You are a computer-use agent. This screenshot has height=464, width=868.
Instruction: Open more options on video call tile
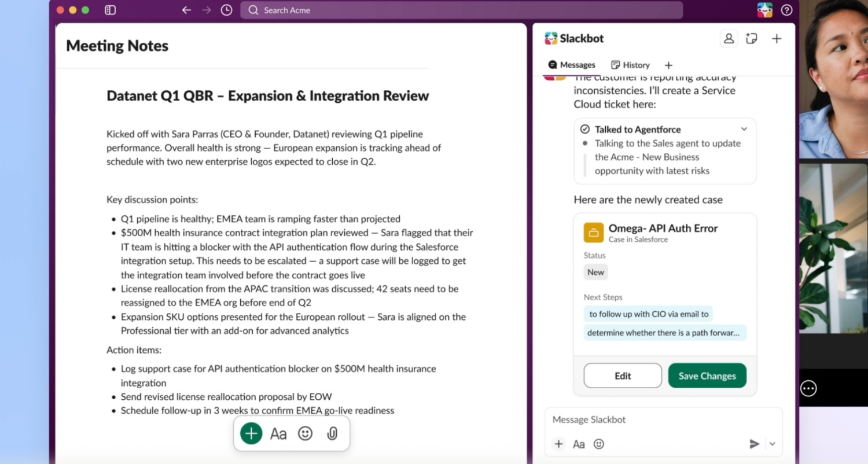click(808, 388)
